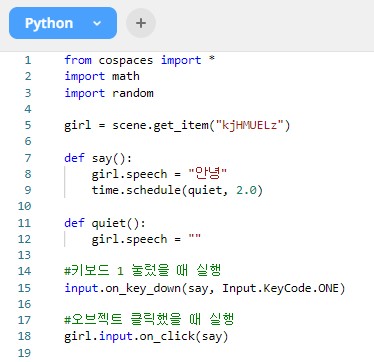Screen dimensions: 374x362
Task: Click the input.on_key_down(say, Input.KeyCode.ONE) line
Action: click(x=205, y=288)
